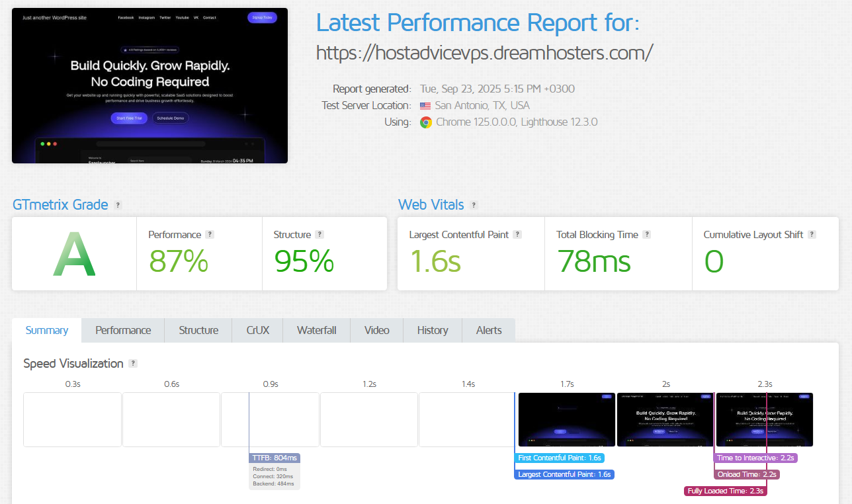Screen dimensions: 852x504
Task: Click the US flag icon
Action: pyautogui.click(x=425, y=106)
